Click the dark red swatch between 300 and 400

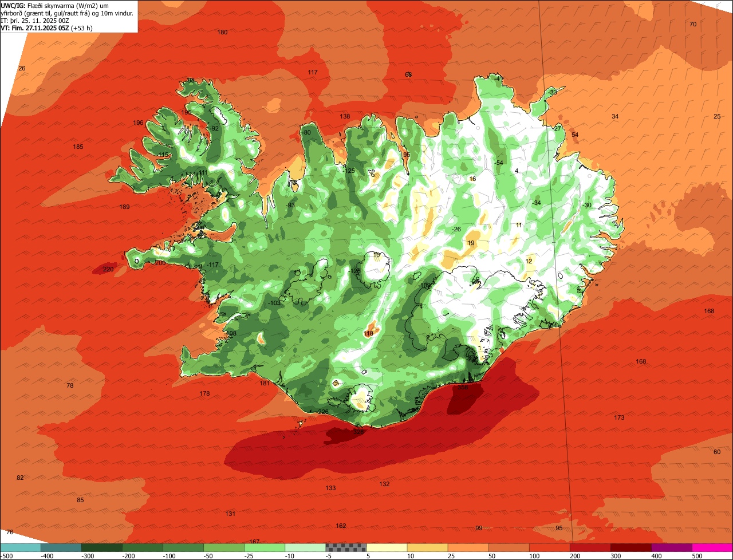pyautogui.click(x=630, y=547)
